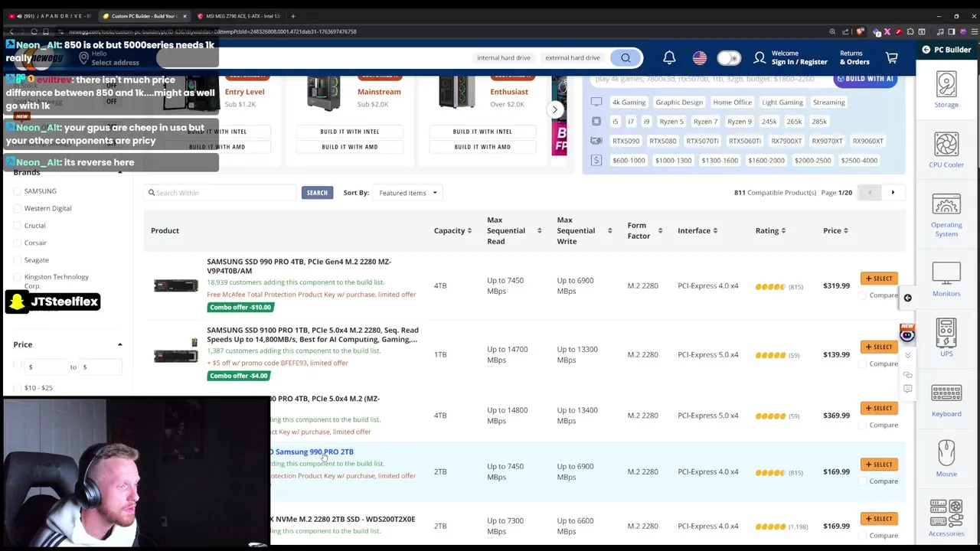The image size is (980, 551).
Task: Click the minimum price input field
Action: 46,367
